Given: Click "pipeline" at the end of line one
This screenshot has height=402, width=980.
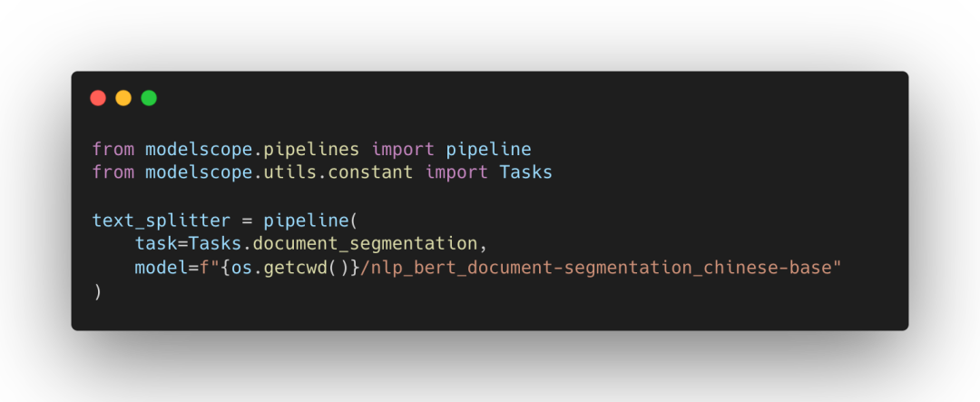Looking at the screenshot, I should pos(488,148).
